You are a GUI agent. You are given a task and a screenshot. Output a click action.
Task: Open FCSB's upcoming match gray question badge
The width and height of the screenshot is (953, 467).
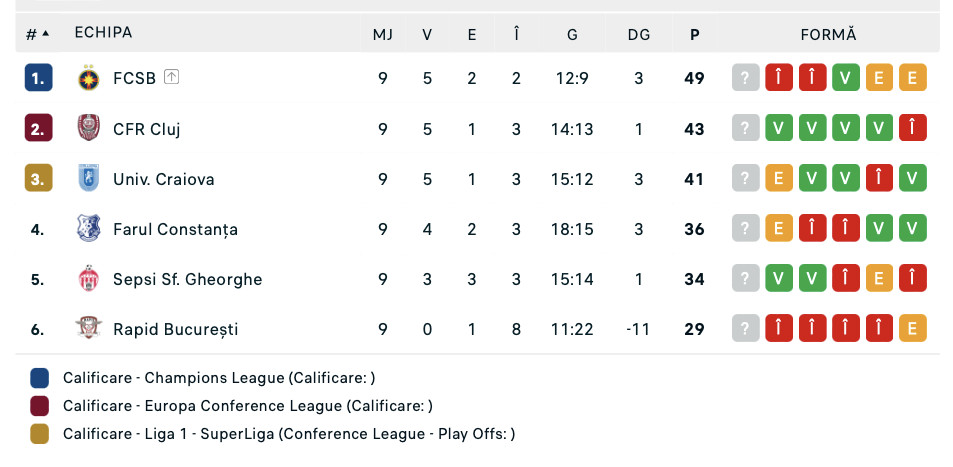(746, 78)
